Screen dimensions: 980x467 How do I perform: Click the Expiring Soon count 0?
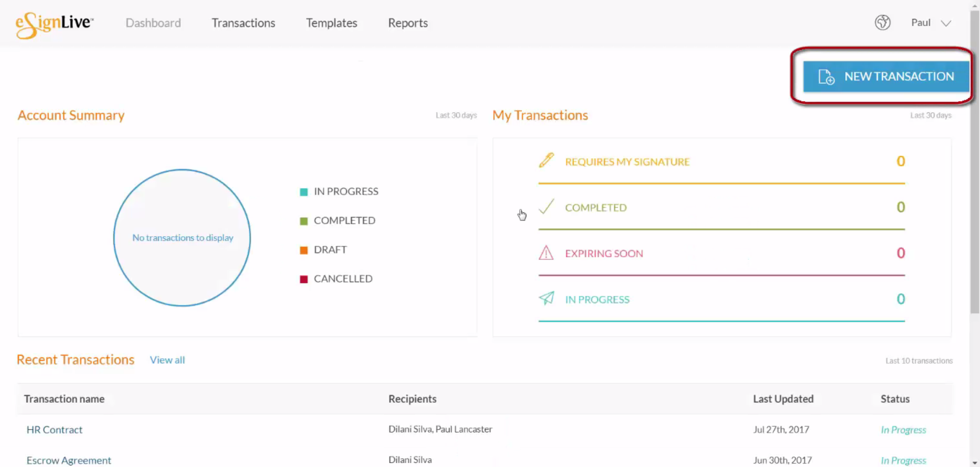pyautogui.click(x=900, y=253)
